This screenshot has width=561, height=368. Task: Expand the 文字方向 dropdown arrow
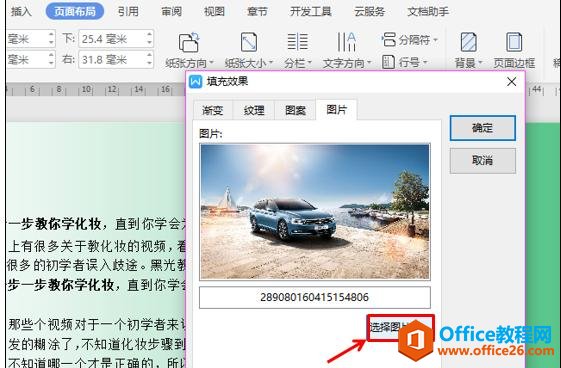(369, 63)
